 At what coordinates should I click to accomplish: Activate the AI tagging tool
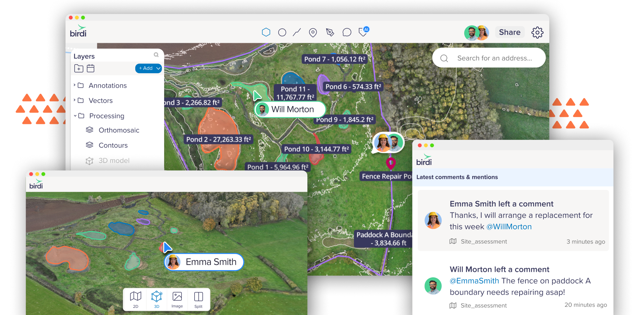362,32
